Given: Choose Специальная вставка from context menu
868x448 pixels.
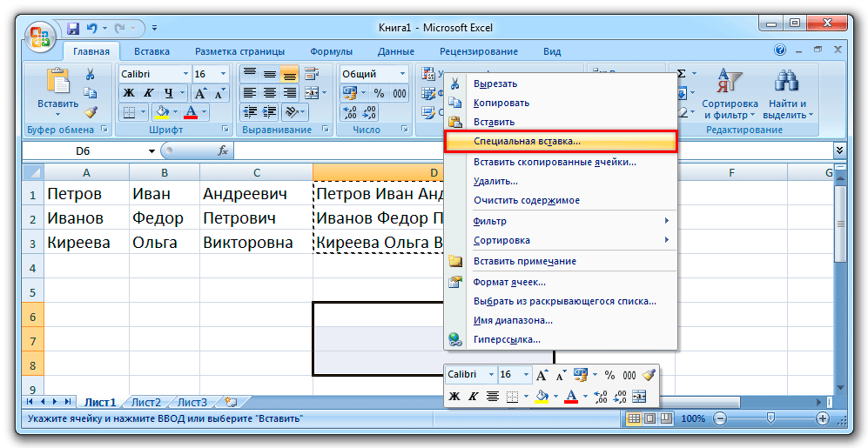Looking at the screenshot, I should click(561, 141).
